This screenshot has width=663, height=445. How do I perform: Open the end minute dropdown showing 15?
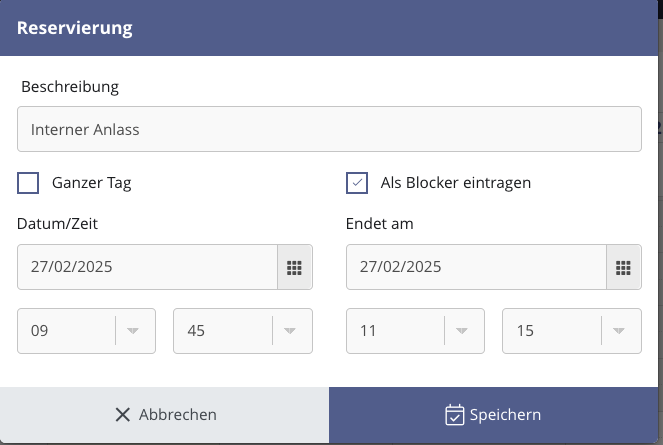point(572,331)
